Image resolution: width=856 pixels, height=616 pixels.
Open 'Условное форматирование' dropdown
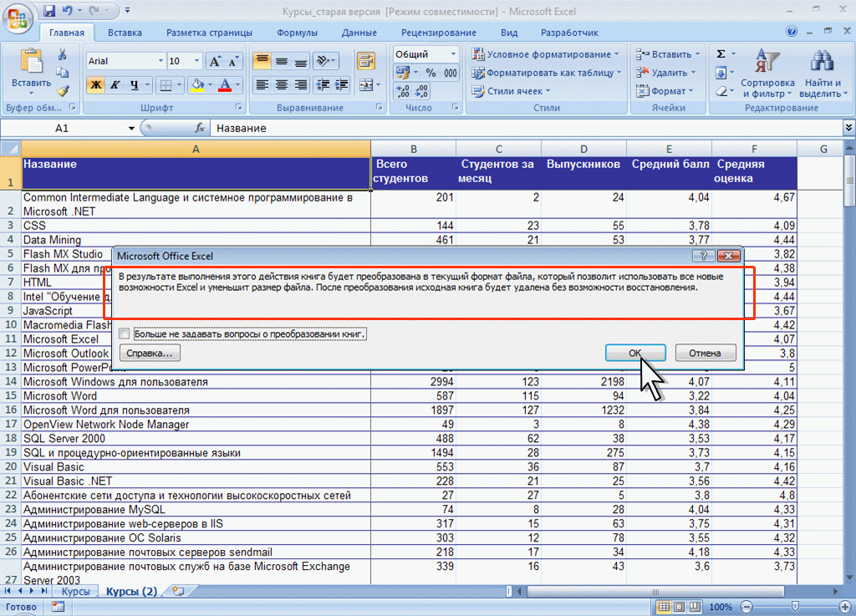click(x=545, y=54)
